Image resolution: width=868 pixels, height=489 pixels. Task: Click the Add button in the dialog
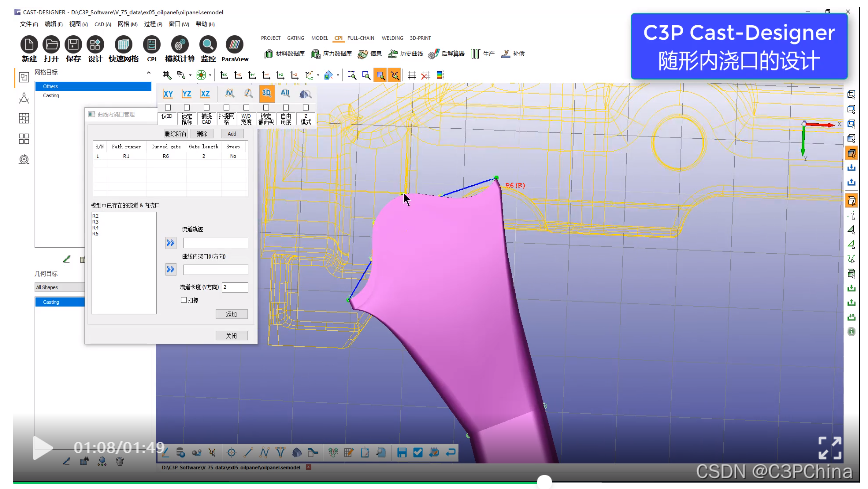231,134
